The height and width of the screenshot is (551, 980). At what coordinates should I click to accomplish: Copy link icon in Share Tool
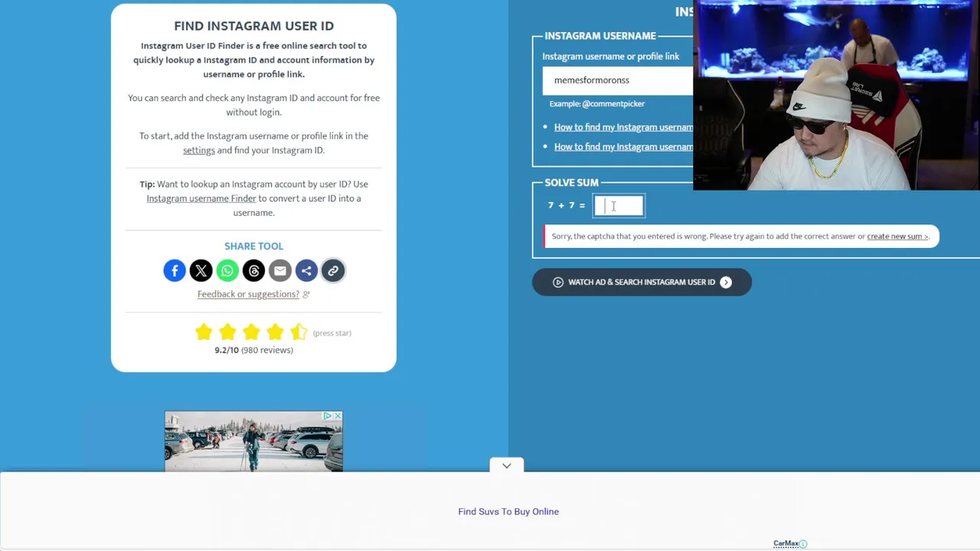pyautogui.click(x=333, y=271)
